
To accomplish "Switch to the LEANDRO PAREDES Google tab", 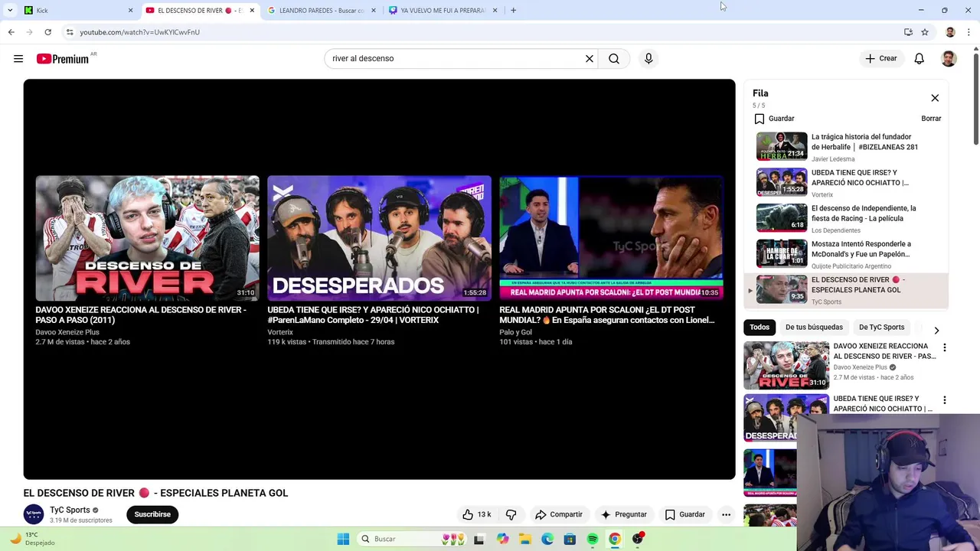I will click(322, 10).
